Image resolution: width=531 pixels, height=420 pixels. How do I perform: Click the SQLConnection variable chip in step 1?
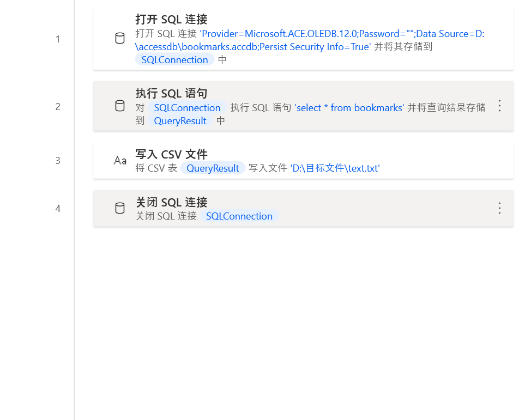(x=174, y=59)
